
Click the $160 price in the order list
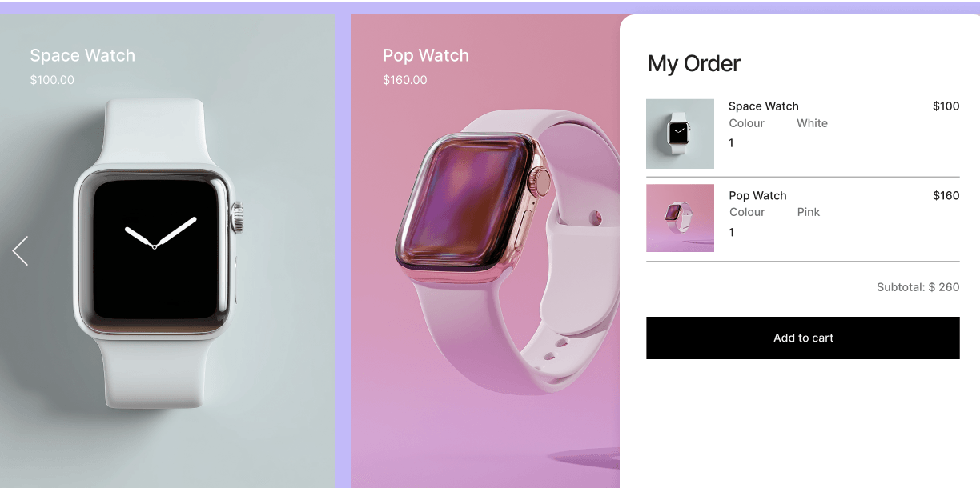pos(946,195)
